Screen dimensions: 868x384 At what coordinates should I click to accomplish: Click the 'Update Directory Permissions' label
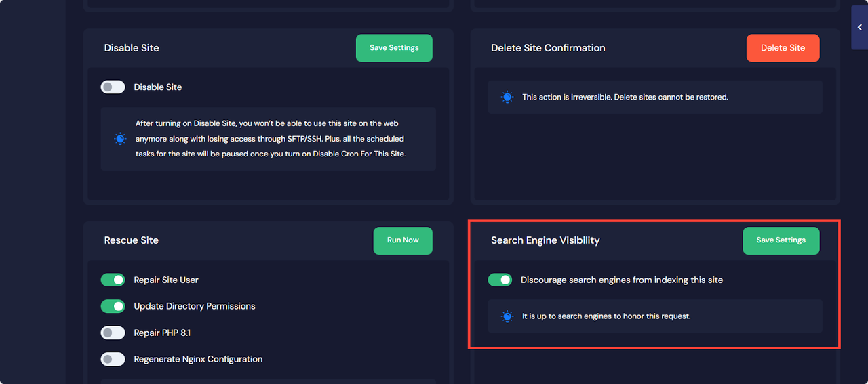[x=195, y=306]
